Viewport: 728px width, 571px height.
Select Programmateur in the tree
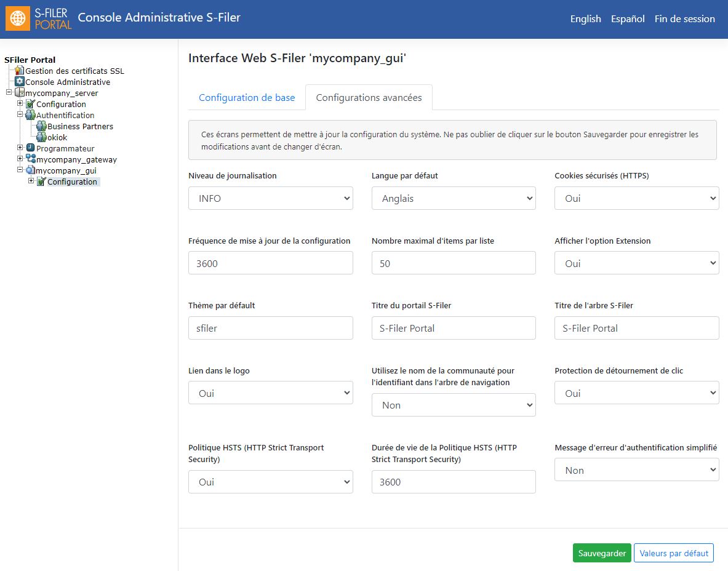[x=65, y=148]
